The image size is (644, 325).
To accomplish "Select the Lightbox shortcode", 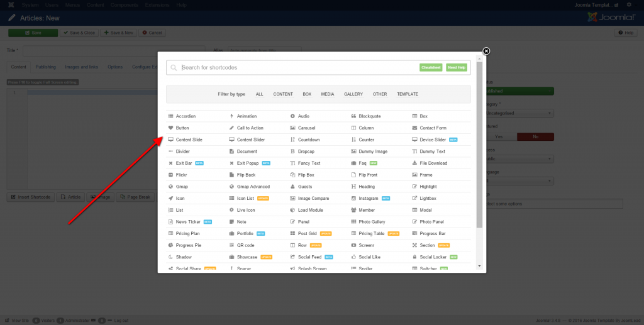I will coord(425,198).
